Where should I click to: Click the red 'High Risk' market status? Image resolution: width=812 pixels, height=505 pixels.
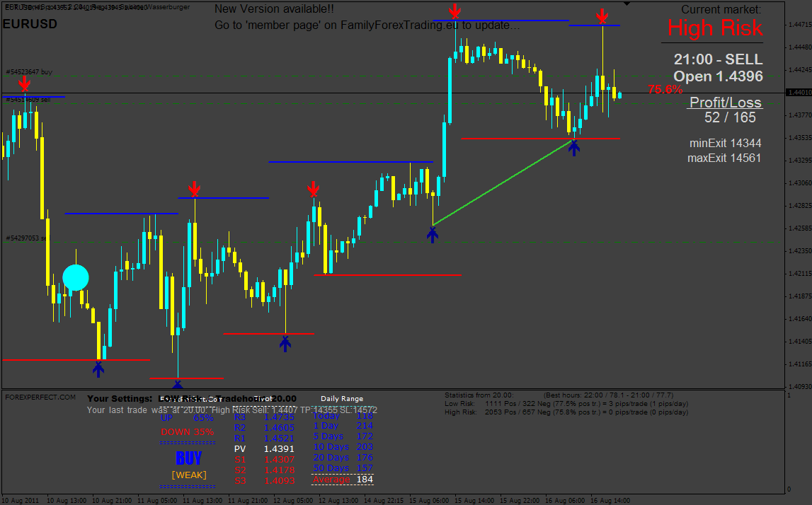tap(714, 28)
